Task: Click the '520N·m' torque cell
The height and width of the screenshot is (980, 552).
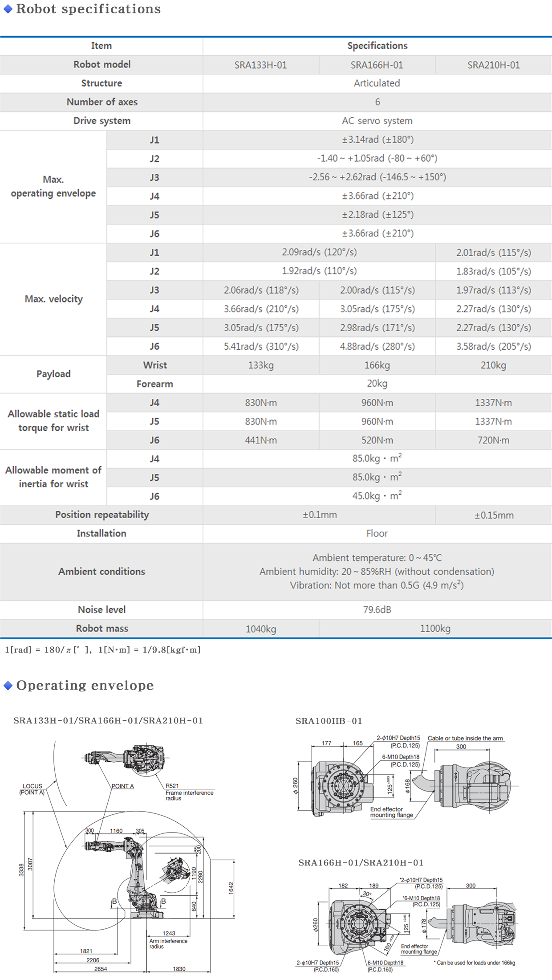Action: pyautogui.click(x=377, y=440)
